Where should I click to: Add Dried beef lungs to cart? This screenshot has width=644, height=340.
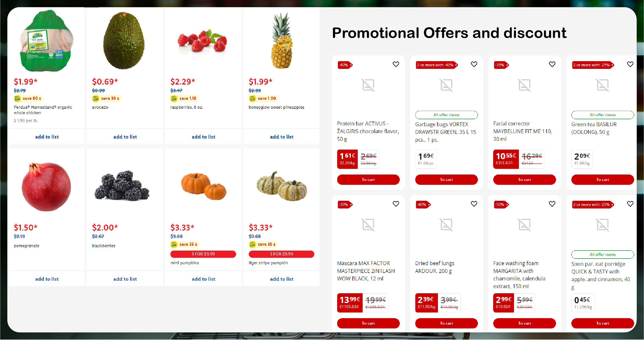pyautogui.click(x=446, y=323)
